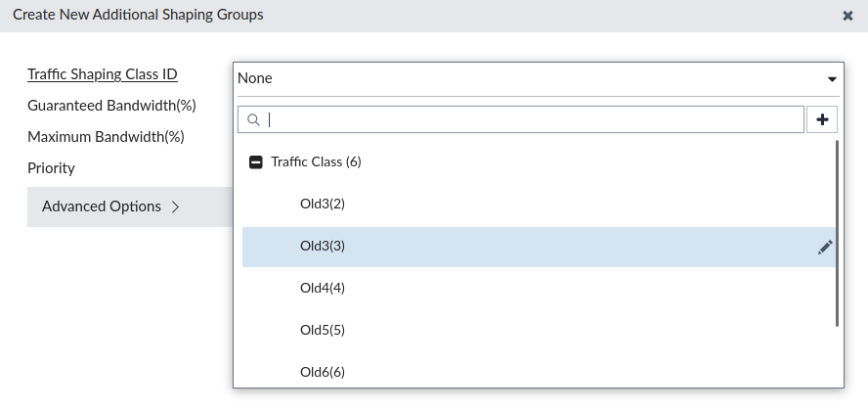Click the dropdown list vertical scrollbar
Viewport: 868px width, 412px height.
837,233
